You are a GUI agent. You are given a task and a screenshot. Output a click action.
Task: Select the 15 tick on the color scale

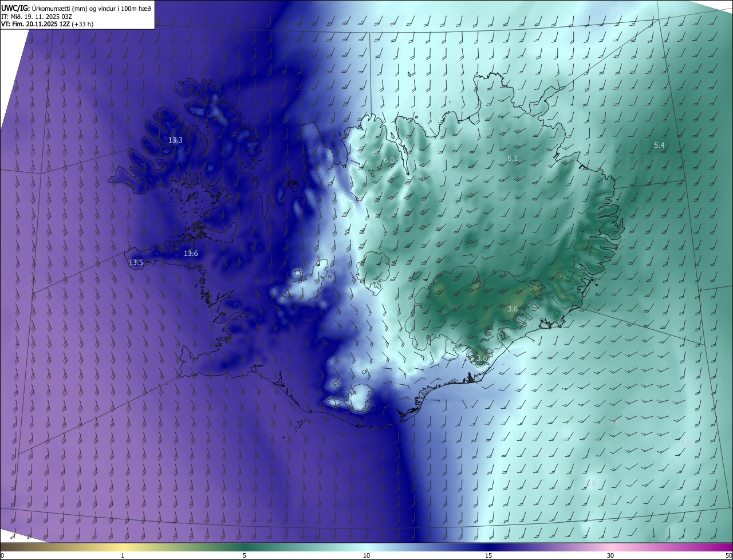click(488, 555)
